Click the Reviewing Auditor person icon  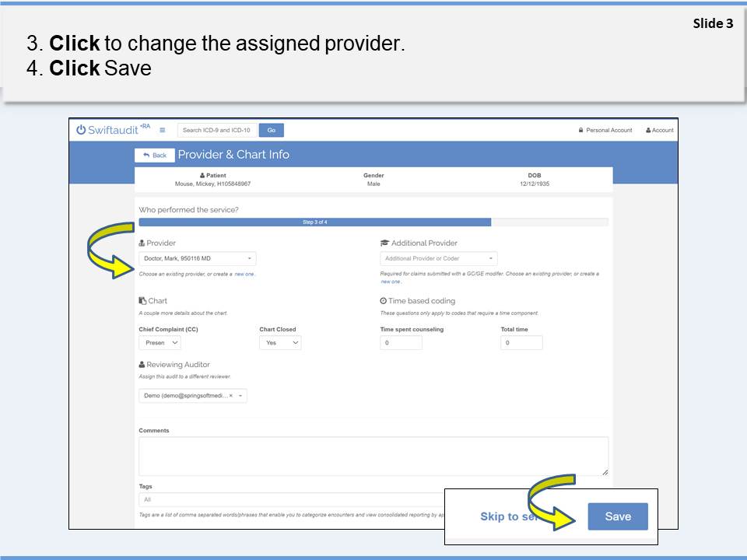142,365
